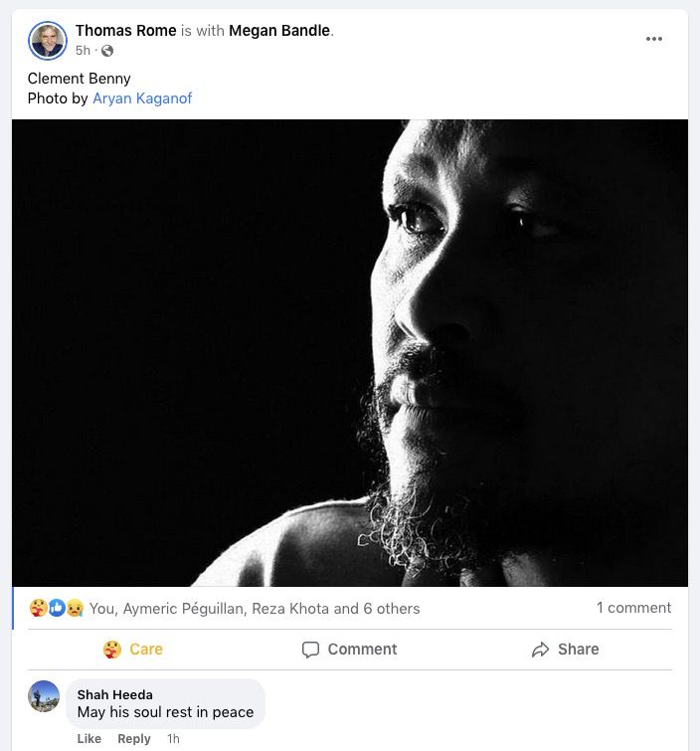
Task: Click Shah Heeda's comment avatar
Action: (44, 696)
